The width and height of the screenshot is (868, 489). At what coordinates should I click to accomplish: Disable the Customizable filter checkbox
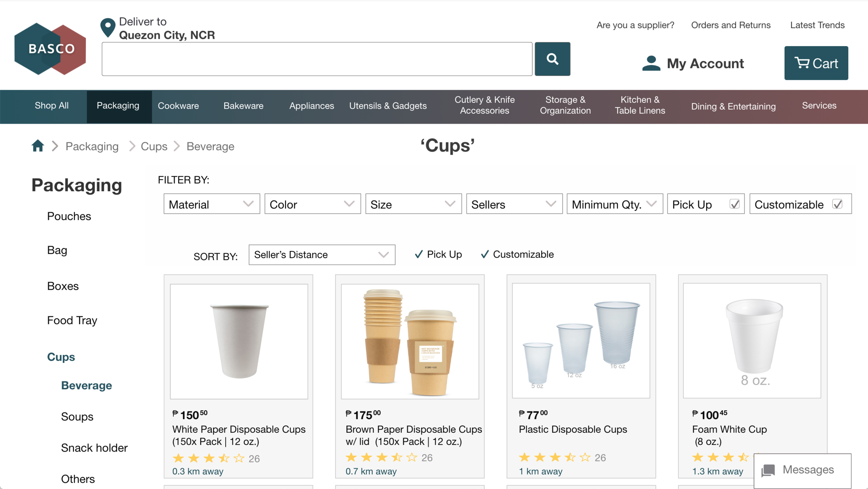(837, 204)
